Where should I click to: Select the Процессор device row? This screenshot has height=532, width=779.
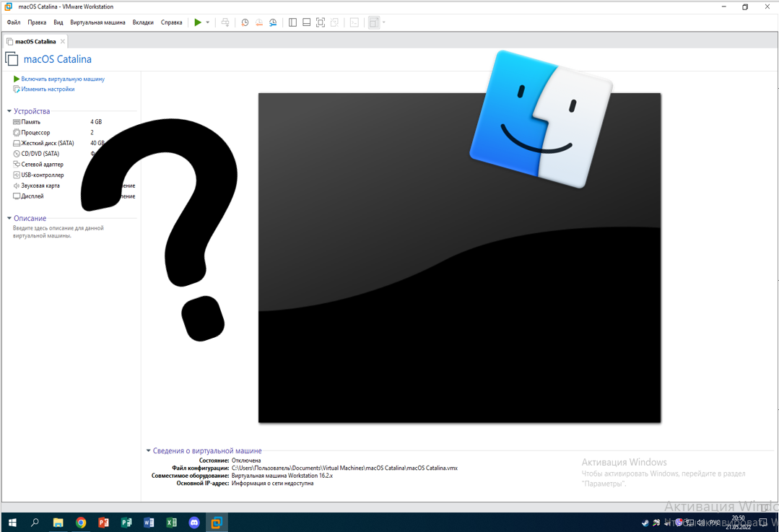[73, 133]
